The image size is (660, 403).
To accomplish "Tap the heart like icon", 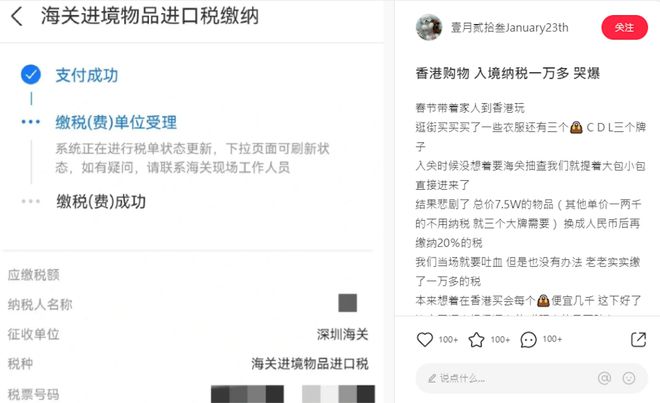I will pos(425,339).
